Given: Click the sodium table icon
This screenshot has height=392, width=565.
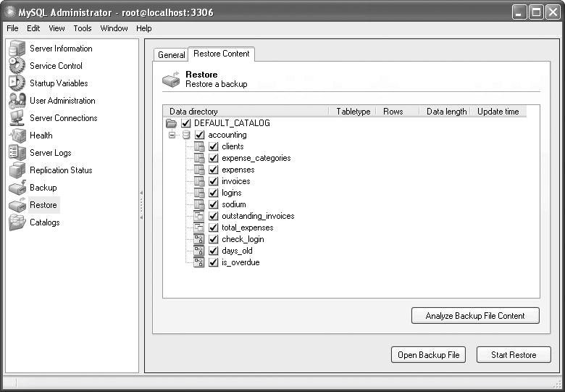Looking at the screenshot, I should [199, 204].
